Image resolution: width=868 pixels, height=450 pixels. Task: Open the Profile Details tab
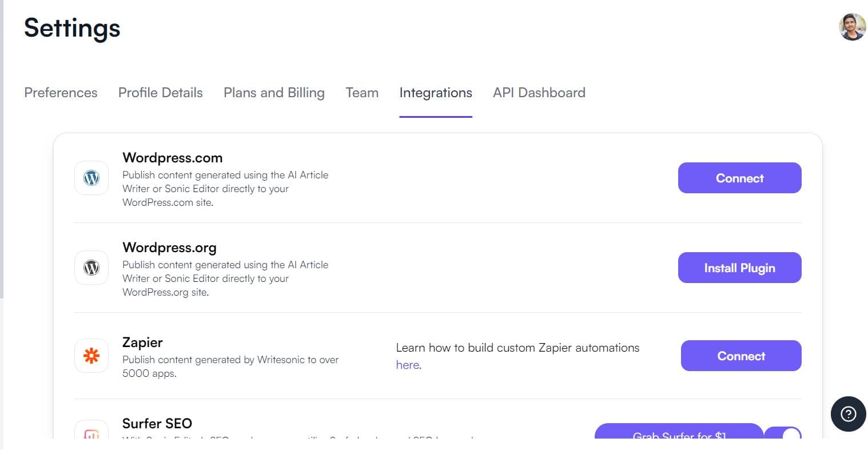[x=161, y=93]
